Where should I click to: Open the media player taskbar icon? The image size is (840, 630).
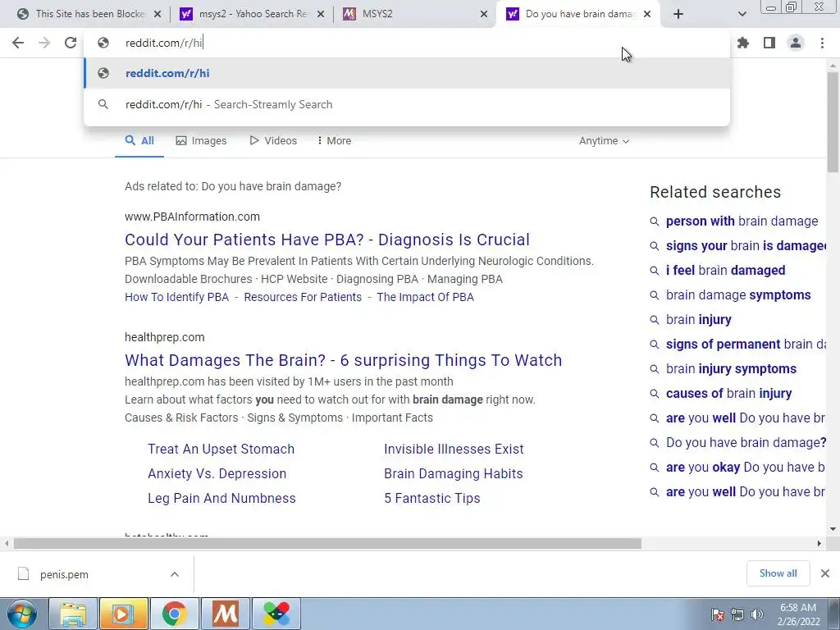coord(124,614)
